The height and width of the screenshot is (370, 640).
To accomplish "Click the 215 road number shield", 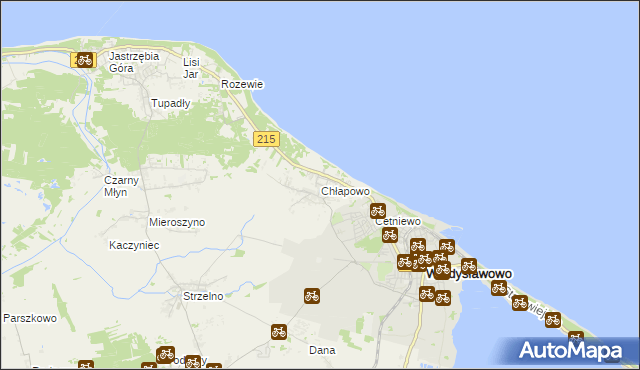I will (x=266, y=139).
